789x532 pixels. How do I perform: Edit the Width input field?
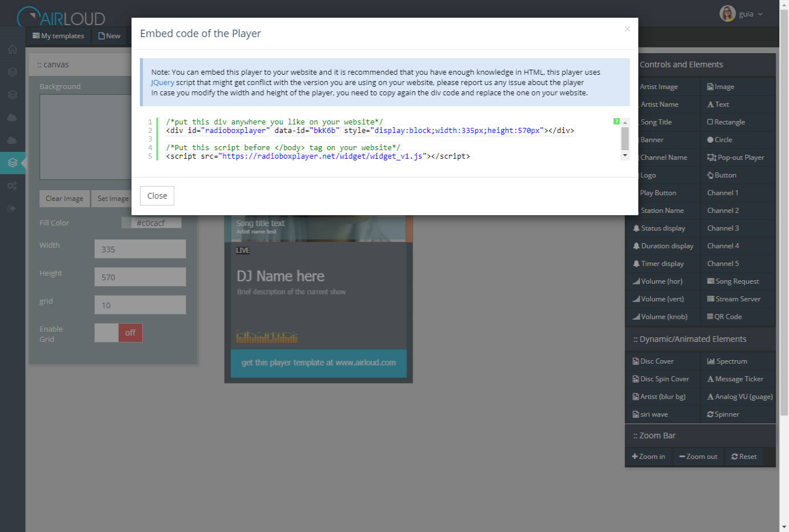pyautogui.click(x=140, y=249)
